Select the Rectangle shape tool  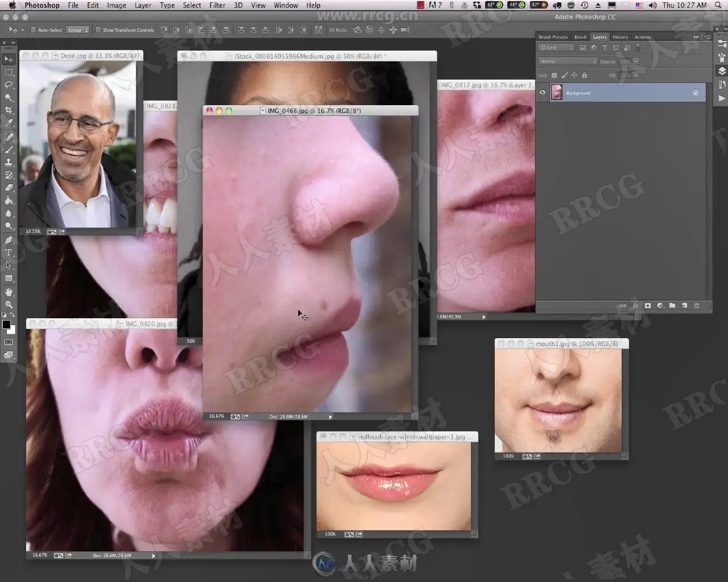pyautogui.click(x=9, y=278)
